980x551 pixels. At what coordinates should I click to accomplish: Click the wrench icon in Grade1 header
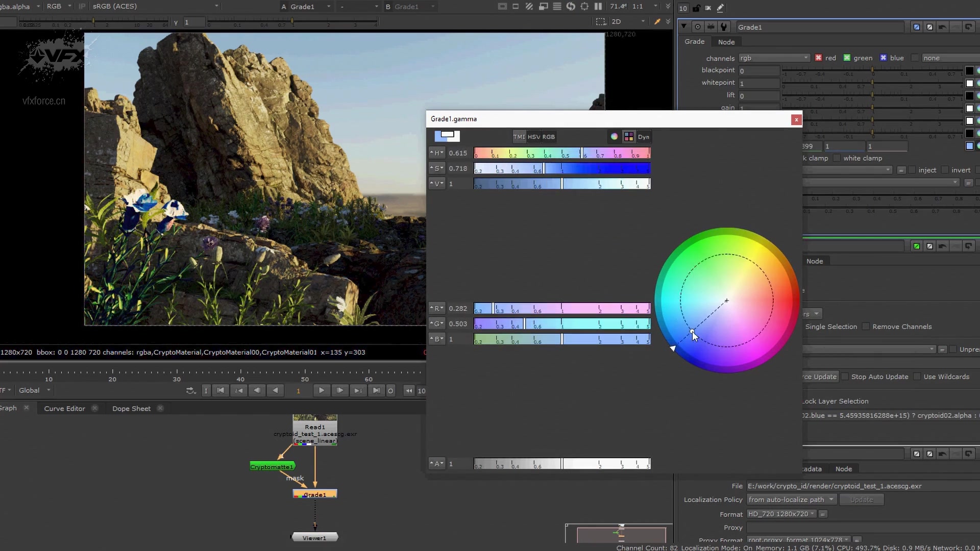pyautogui.click(x=723, y=27)
